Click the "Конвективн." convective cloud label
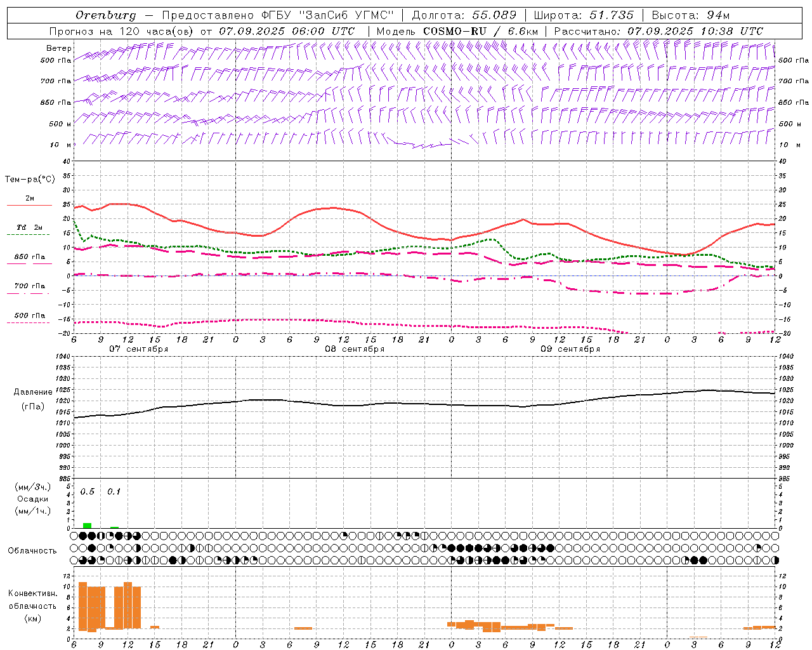812x650 pixels. coord(32,594)
